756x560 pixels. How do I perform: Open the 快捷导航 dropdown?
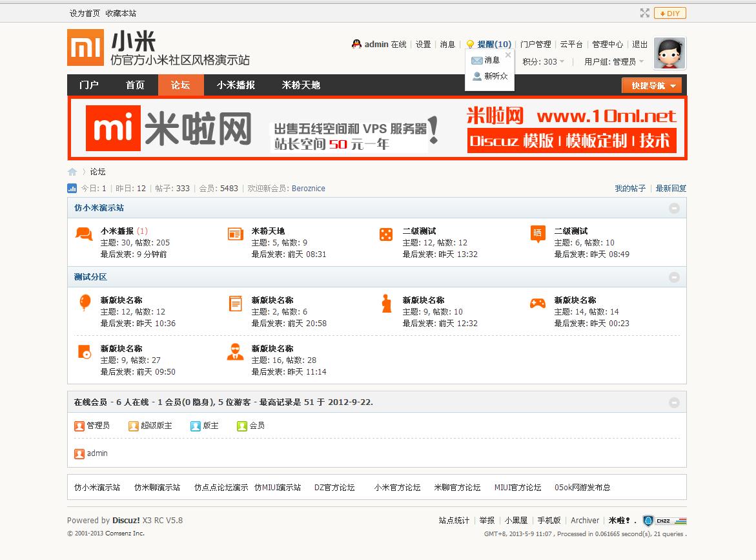[x=652, y=85]
